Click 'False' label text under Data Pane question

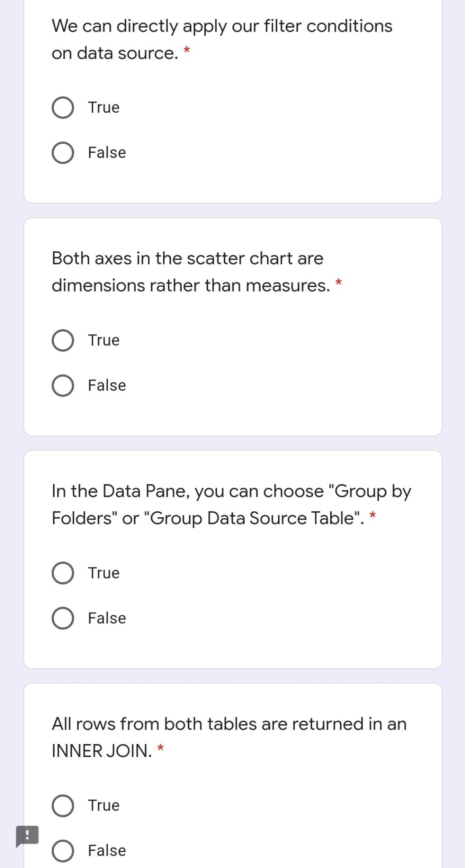[x=107, y=618]
